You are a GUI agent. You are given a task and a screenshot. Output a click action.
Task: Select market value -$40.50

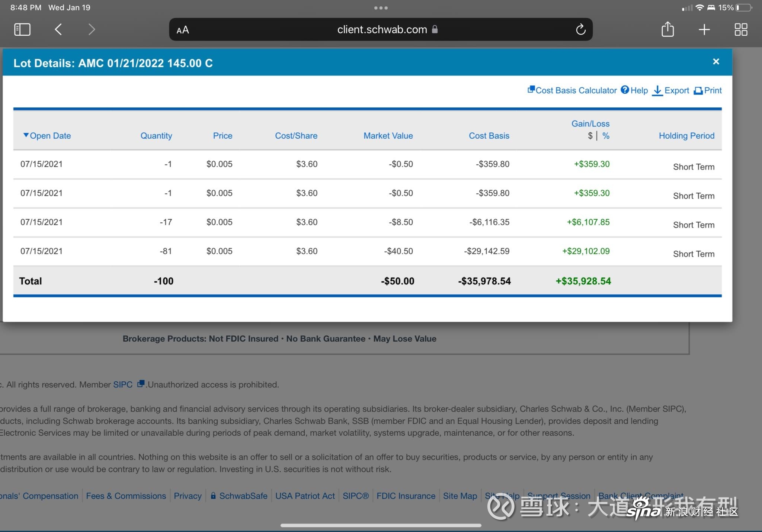click(398, 251)
